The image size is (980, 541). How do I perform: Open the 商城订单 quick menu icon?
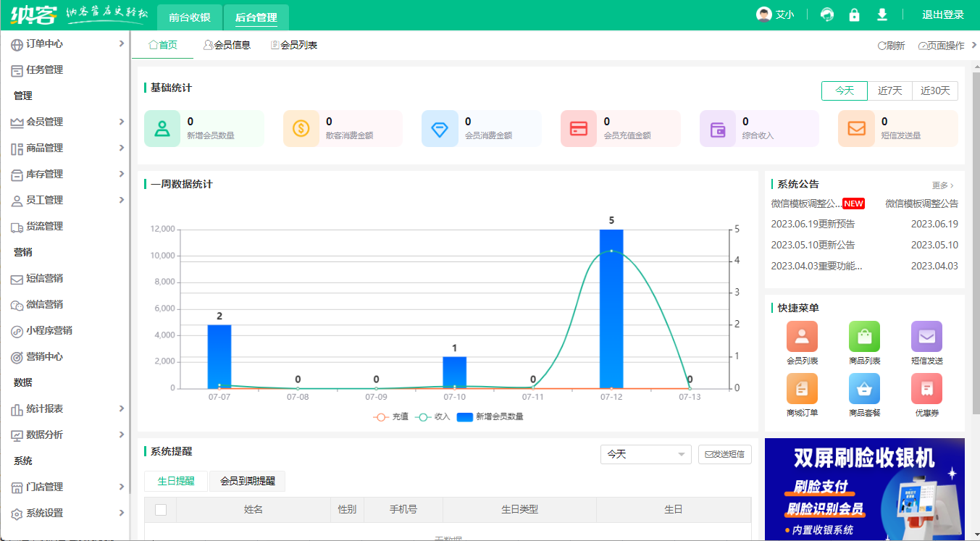tap(802, 389)
